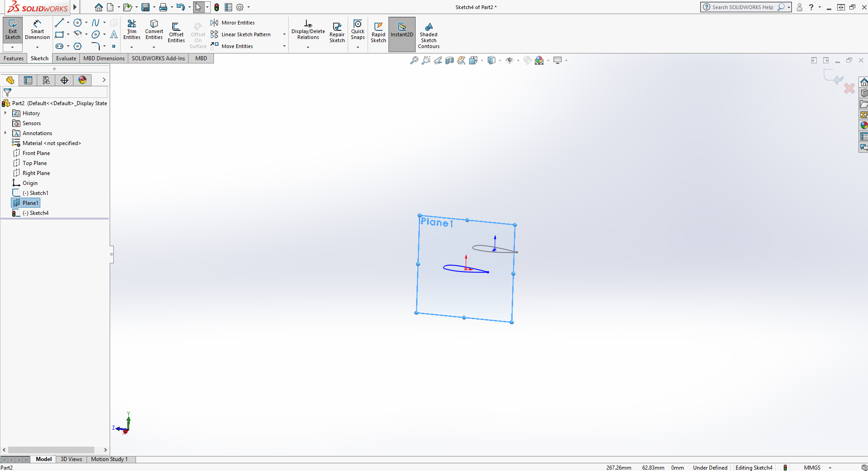Switch to the MBD Dimensions tab
Image resolution: width=868 pixels, height=471 pixels.
[x=104, y=58]
